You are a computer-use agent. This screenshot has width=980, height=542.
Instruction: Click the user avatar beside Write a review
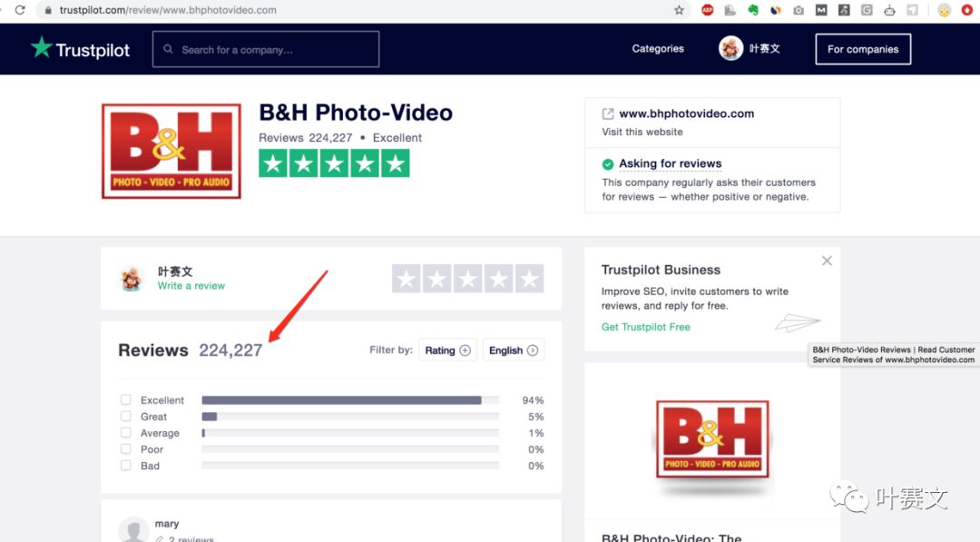[132, 278]
